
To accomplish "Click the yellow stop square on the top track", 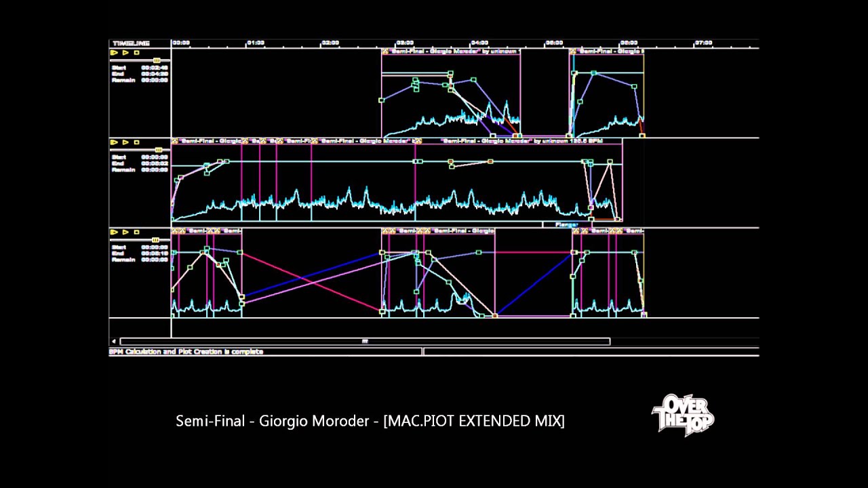I will pyautogui.click(x=136, y=52).
